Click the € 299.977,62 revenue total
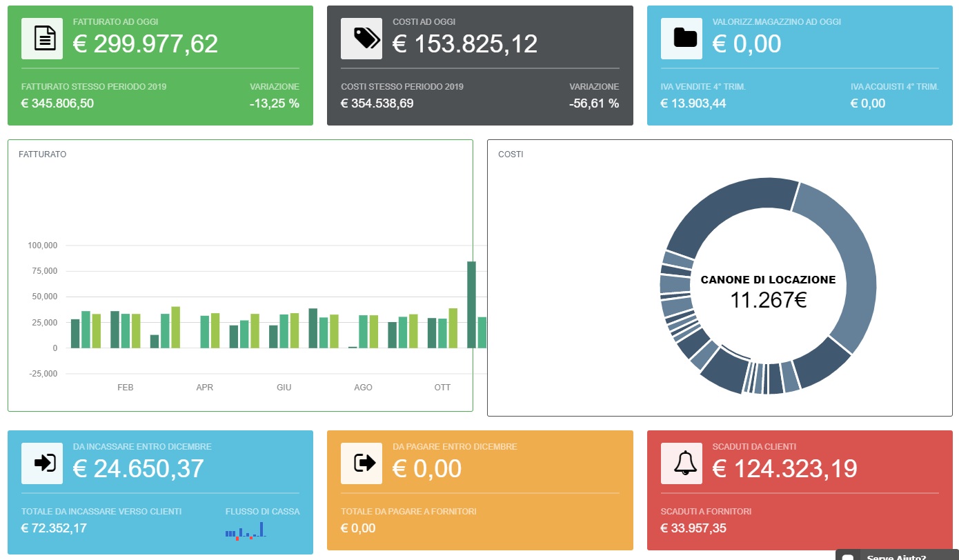 click(146, 44)
